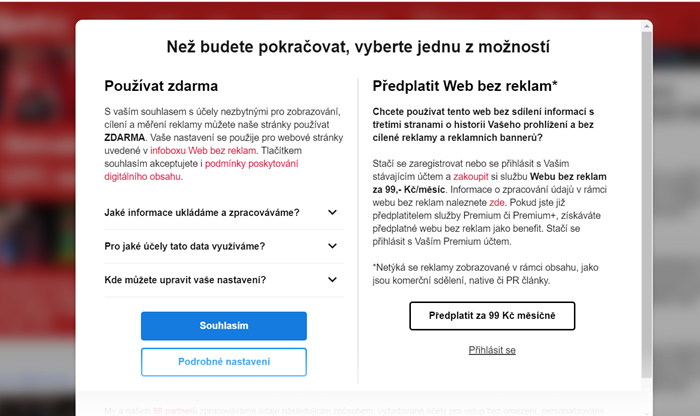Open Podrobné nastavení

click(223, 361)
